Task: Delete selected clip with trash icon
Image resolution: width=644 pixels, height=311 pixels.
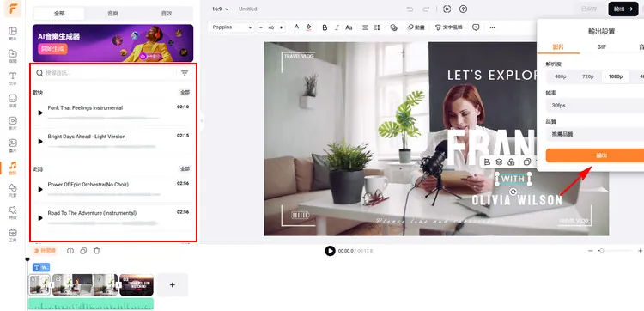Action: point(96,251)
